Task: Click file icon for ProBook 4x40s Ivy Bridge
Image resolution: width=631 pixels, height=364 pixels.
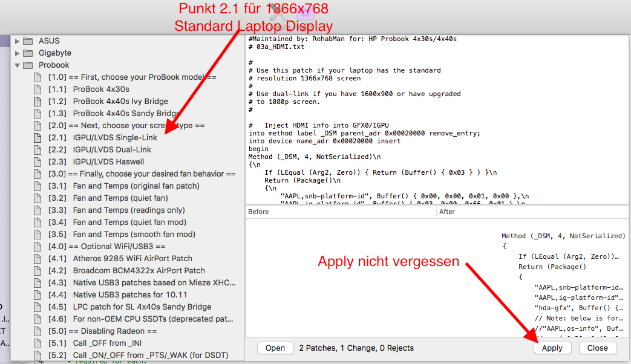Action: tap(38, 102)
